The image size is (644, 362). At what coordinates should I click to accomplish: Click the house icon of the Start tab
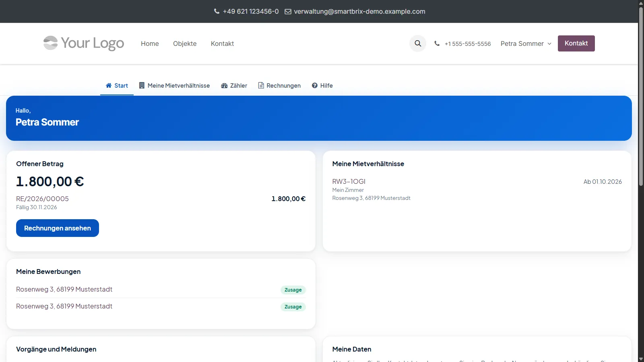click(109, 85)
